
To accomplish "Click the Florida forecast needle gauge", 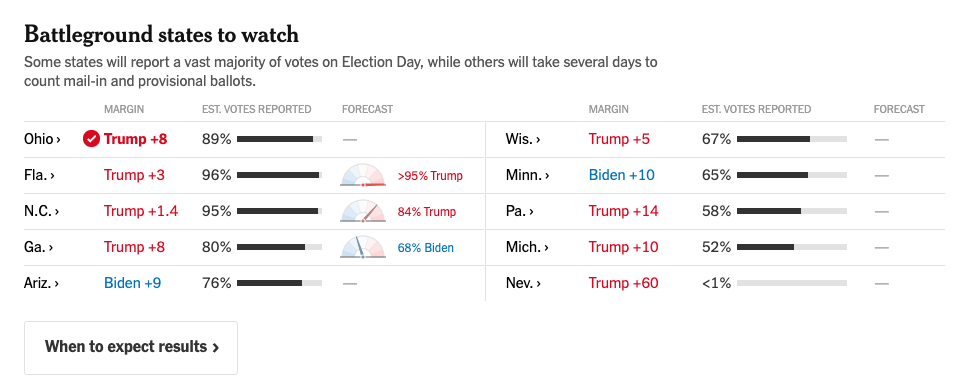I will coord(363,175).
